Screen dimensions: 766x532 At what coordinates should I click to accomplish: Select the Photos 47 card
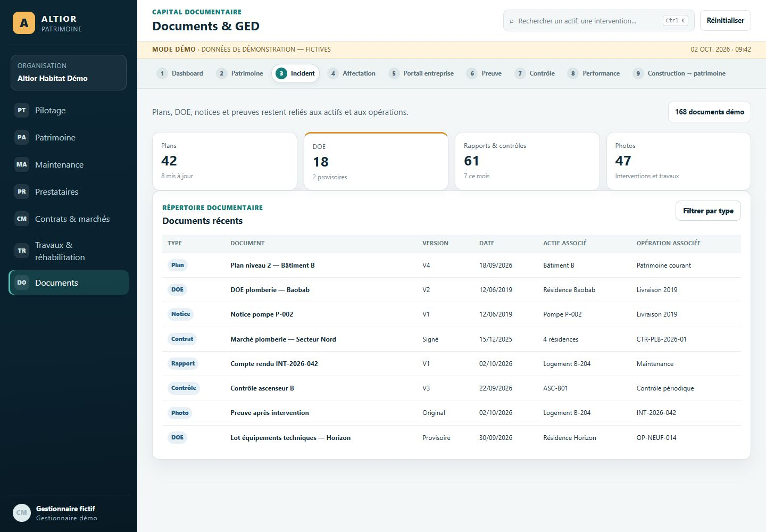(x=679, y=161)
